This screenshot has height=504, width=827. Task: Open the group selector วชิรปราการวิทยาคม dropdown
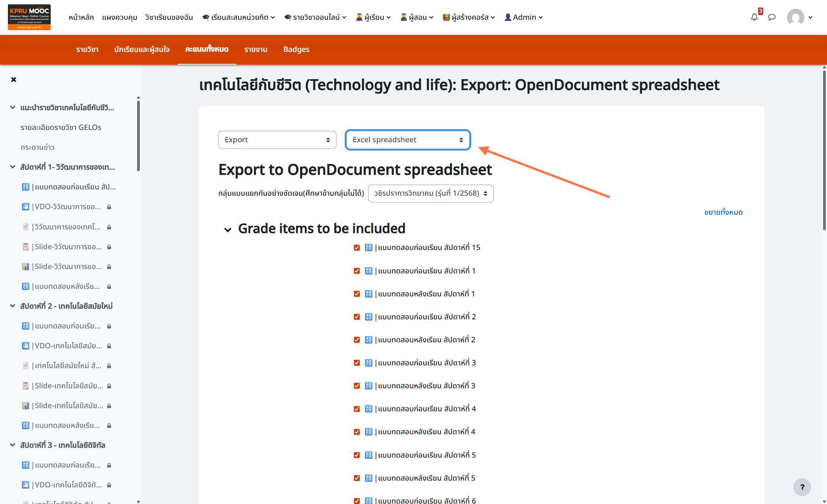pyautogui.click(x=431, y=193)
